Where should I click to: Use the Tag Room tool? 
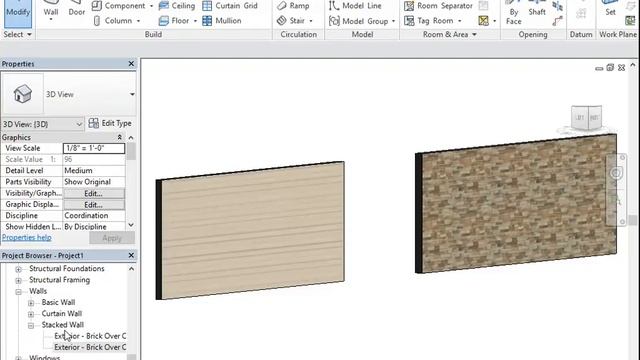click(429, 20)
